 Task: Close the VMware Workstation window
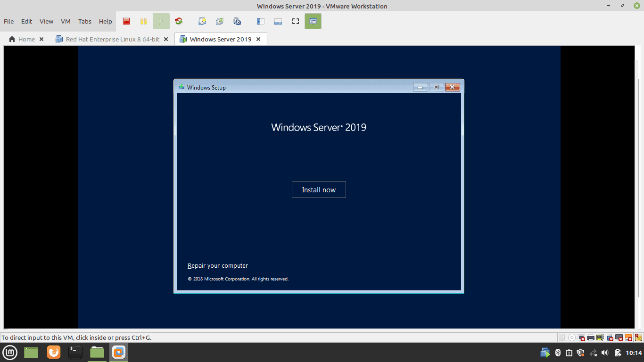pyautogui.click(x=637, y=6)
